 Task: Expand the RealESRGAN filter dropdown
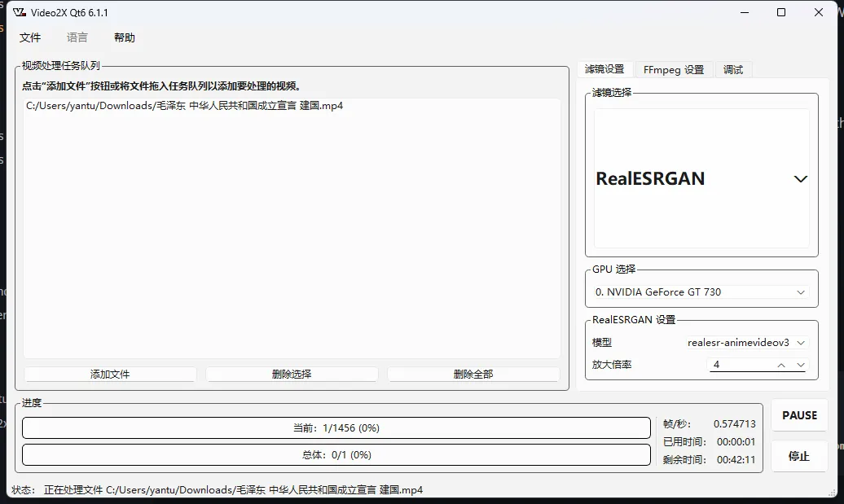point(701,178)
